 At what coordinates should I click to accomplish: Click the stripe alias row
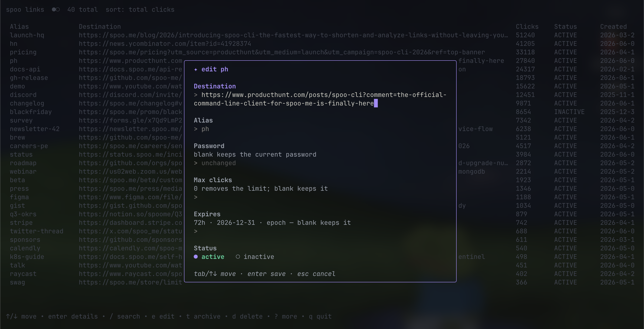(x=21, y=223)
